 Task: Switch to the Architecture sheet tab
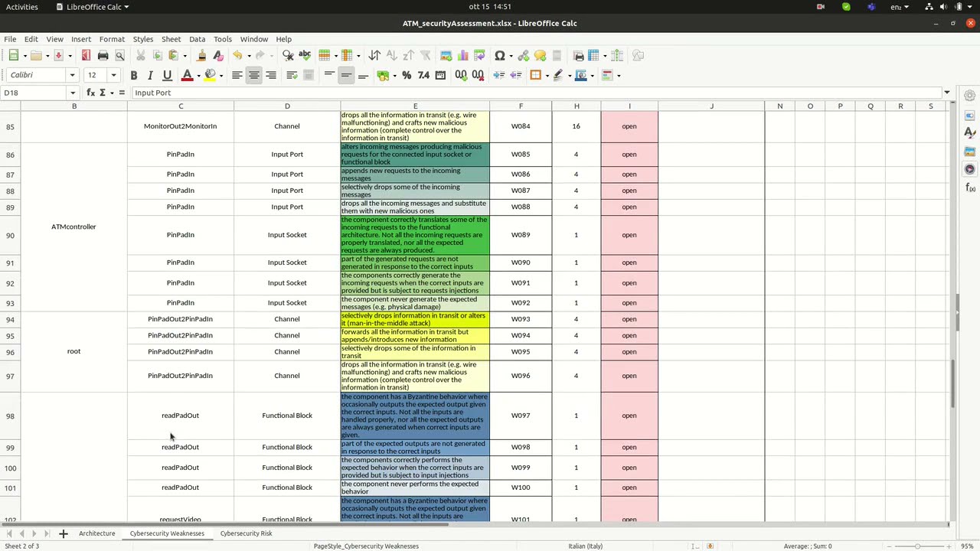point(97,533)
